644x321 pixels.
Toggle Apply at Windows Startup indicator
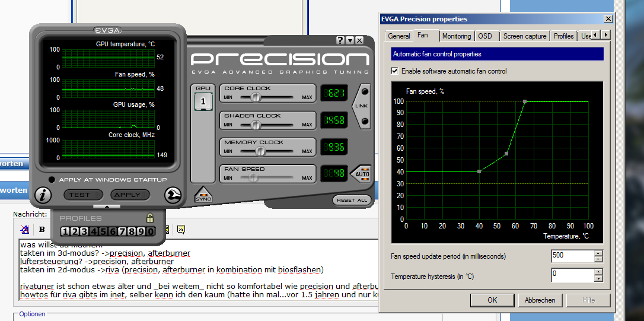[x=52, y=180]
